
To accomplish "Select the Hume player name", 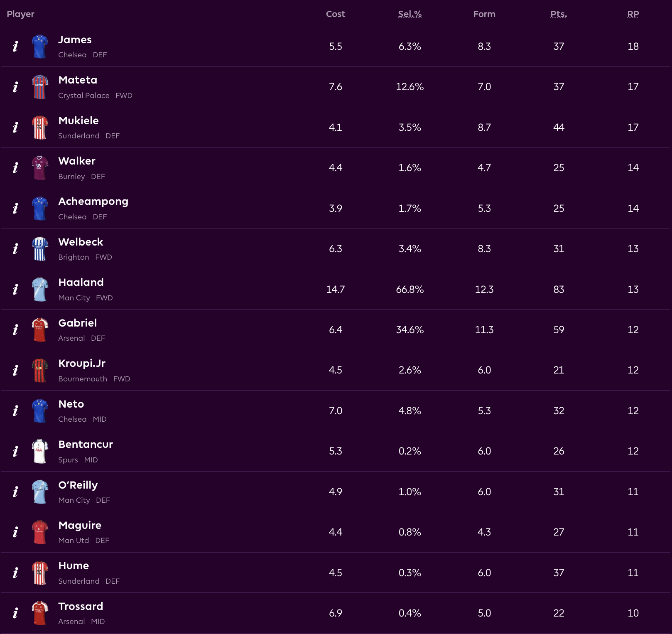I will (74, 566).
